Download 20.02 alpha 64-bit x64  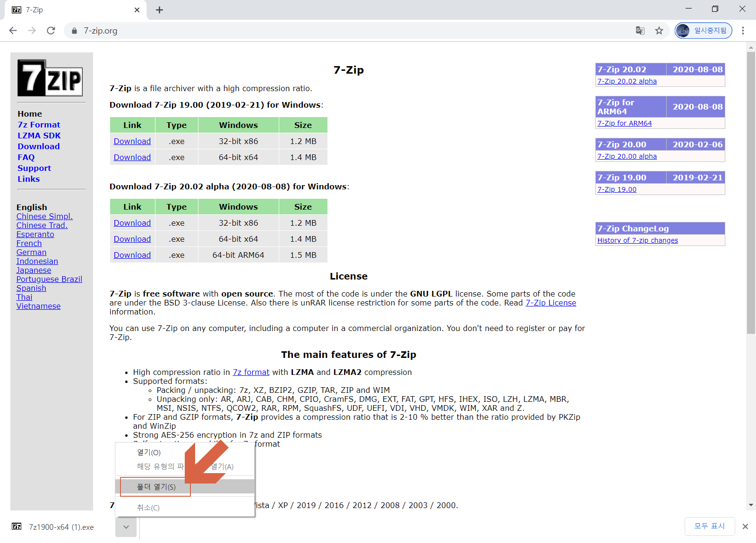click(x=132, y=239)
